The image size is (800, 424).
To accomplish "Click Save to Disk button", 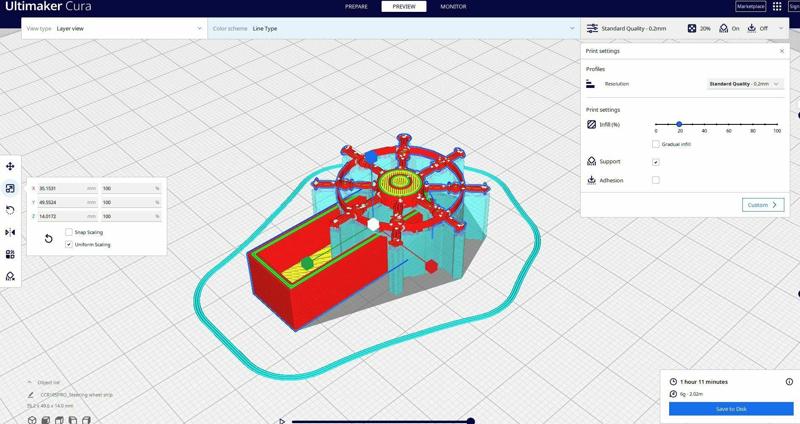I will pos(731,409).
